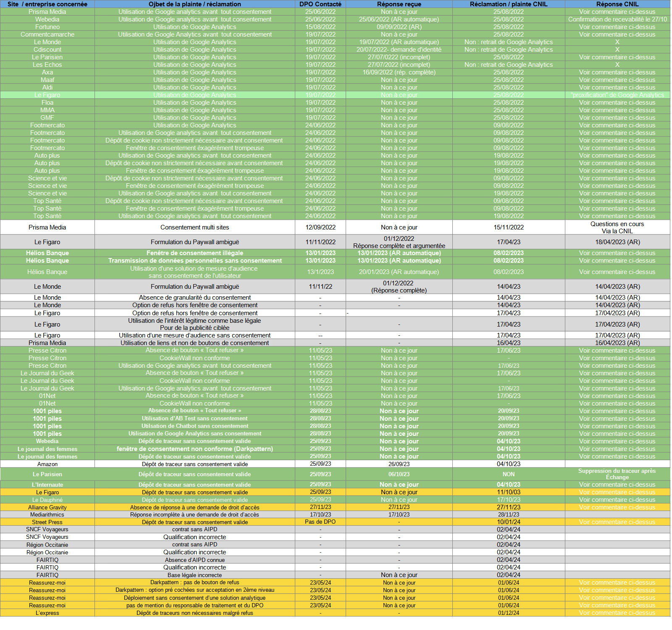Select the 'Alliance Gravity' cell

(47, 507)
